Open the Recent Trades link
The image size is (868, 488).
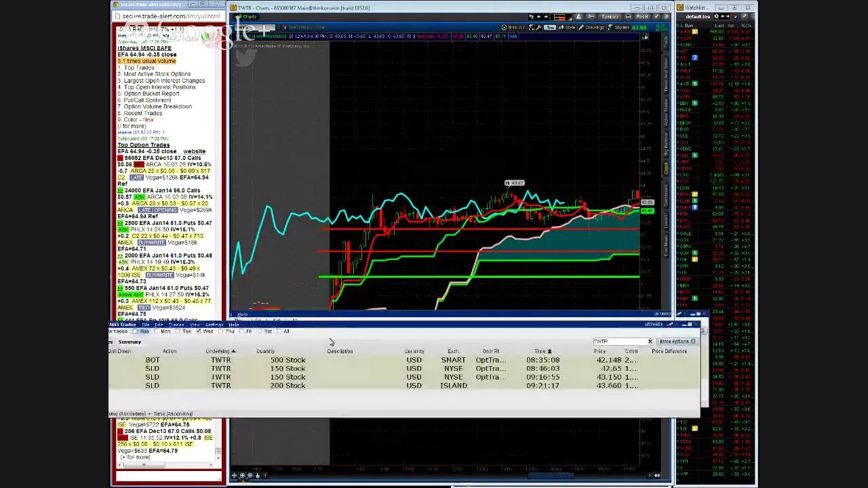[x=143, y=113]
